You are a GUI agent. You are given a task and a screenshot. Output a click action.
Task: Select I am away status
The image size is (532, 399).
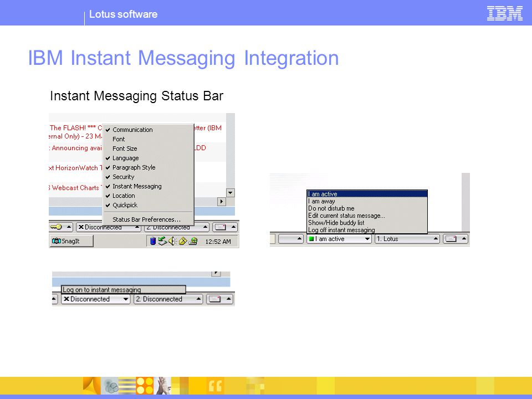click(367, 201)
